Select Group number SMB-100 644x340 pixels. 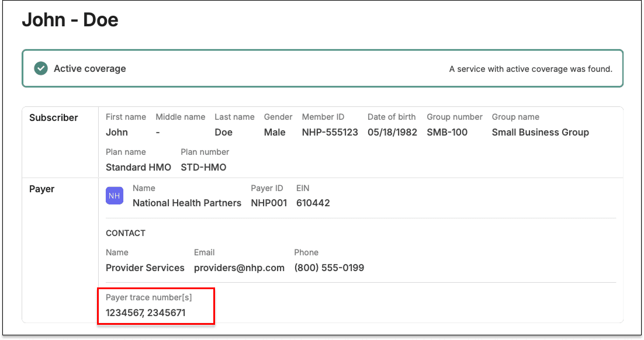tap(447, 132)
